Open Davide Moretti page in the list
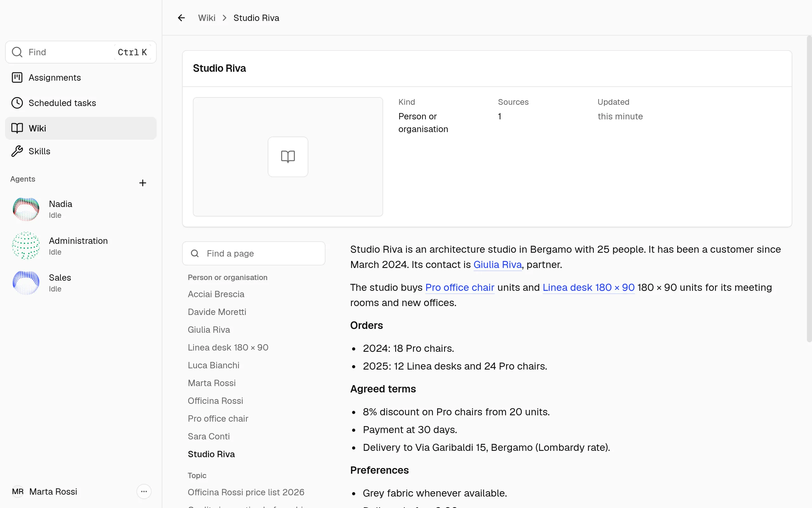The height and width of the screenshot is (508, 812). [x=217, y=312]
